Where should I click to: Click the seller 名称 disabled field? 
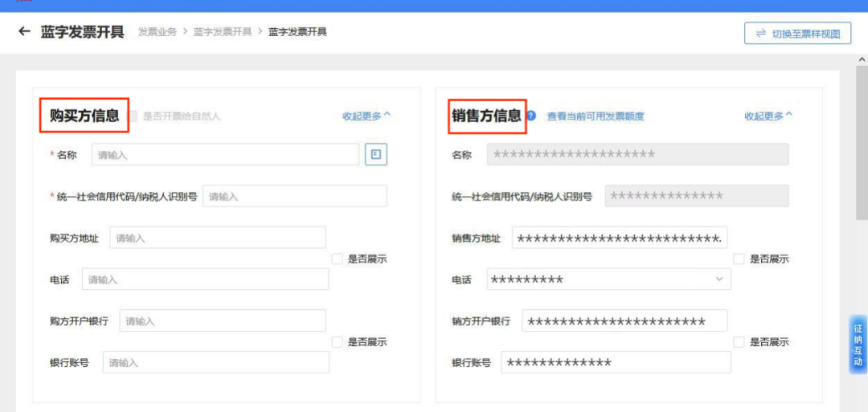[x=638, y=155]
